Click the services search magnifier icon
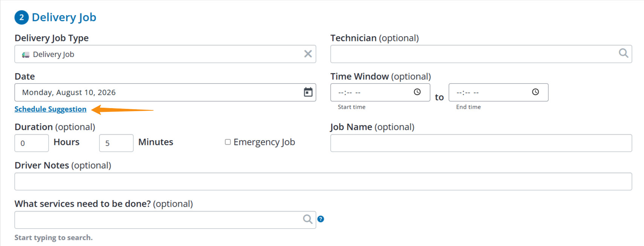644x246 pixels. [x=308, y=219]
